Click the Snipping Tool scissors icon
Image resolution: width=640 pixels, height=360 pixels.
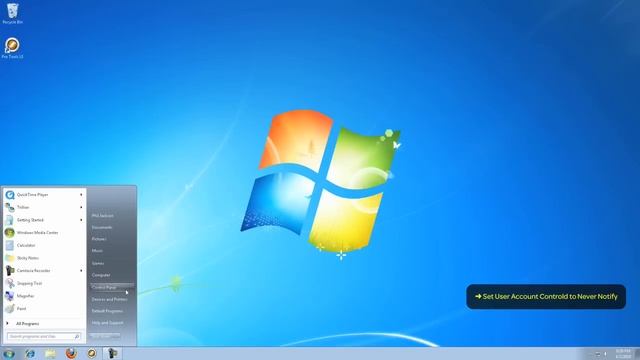[x=10, y=283]
